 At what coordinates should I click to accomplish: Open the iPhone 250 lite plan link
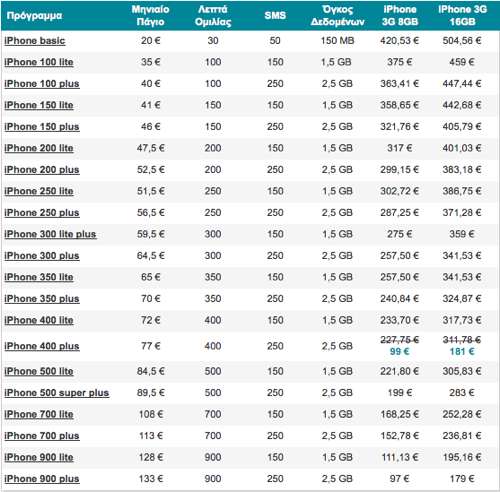(x=39, y=191)
